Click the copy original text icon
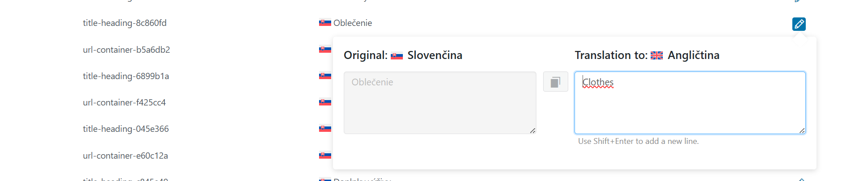Viewport: 868px width, 181px height. pyautogui.click(x=555, y=82)
